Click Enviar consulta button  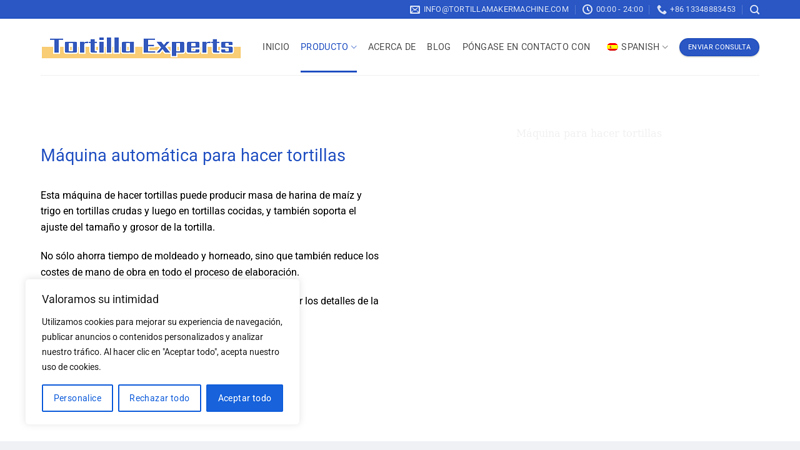719,47
